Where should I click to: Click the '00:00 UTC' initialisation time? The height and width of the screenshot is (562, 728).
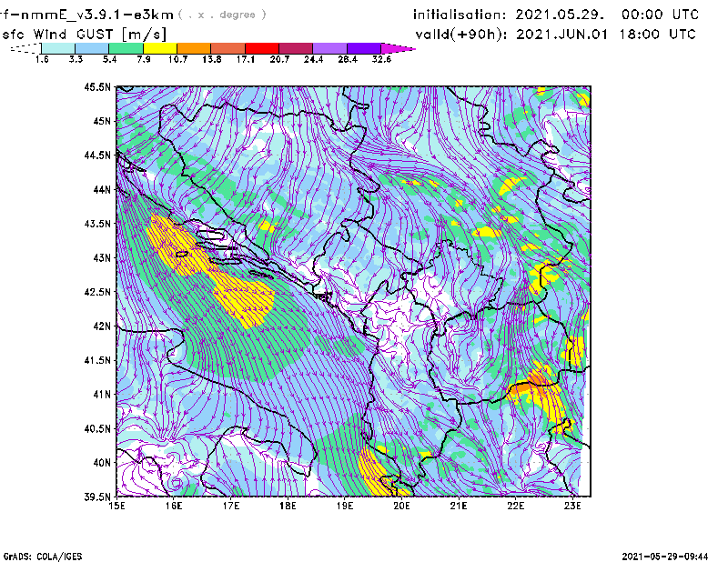click(661, 15)
